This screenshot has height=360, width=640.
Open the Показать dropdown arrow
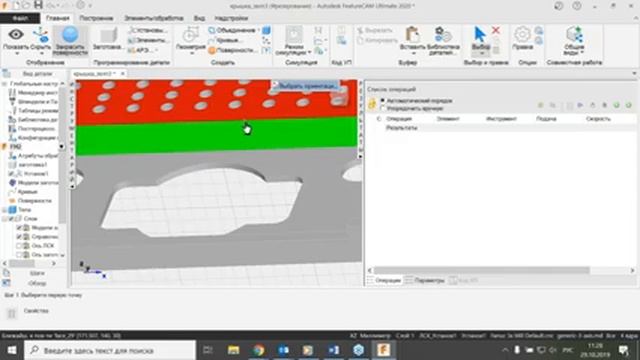[16, 53]
